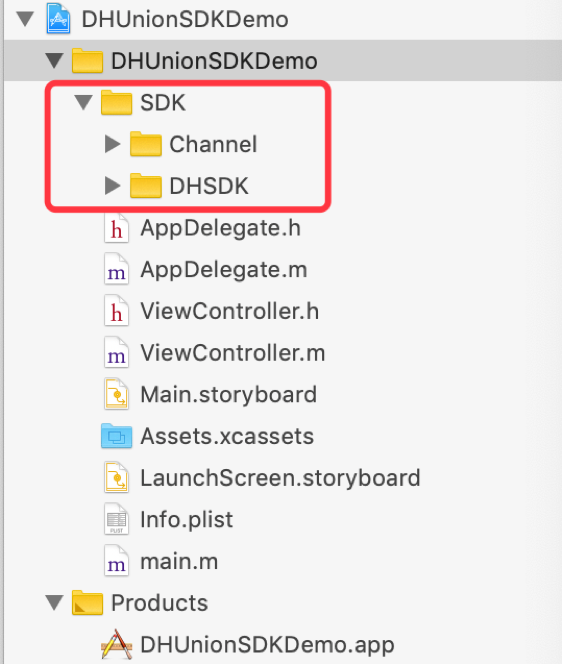Expand the Channel folder
Image resolution: width=562 pixels, height=664 pixels.
[112, 144]
